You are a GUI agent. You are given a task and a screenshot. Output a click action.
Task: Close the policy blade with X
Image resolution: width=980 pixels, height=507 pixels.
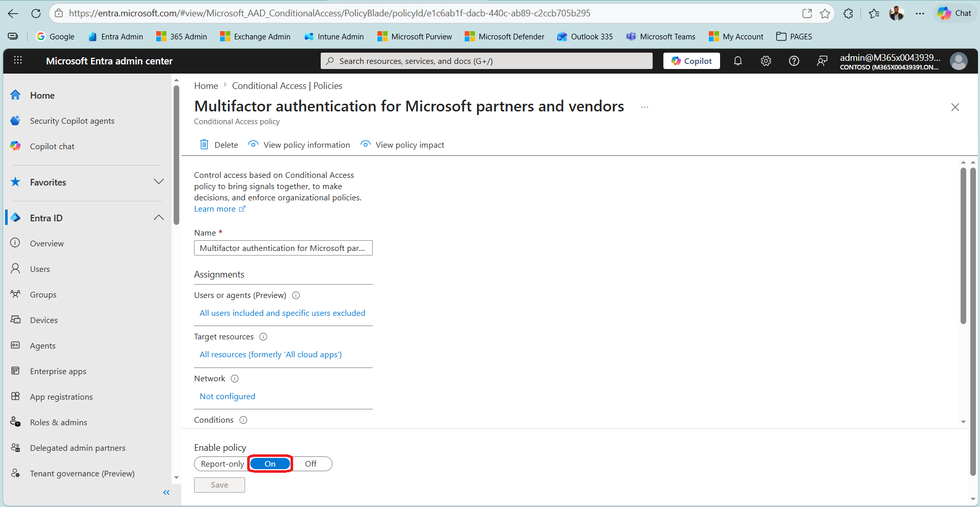[x=955, y=107]
